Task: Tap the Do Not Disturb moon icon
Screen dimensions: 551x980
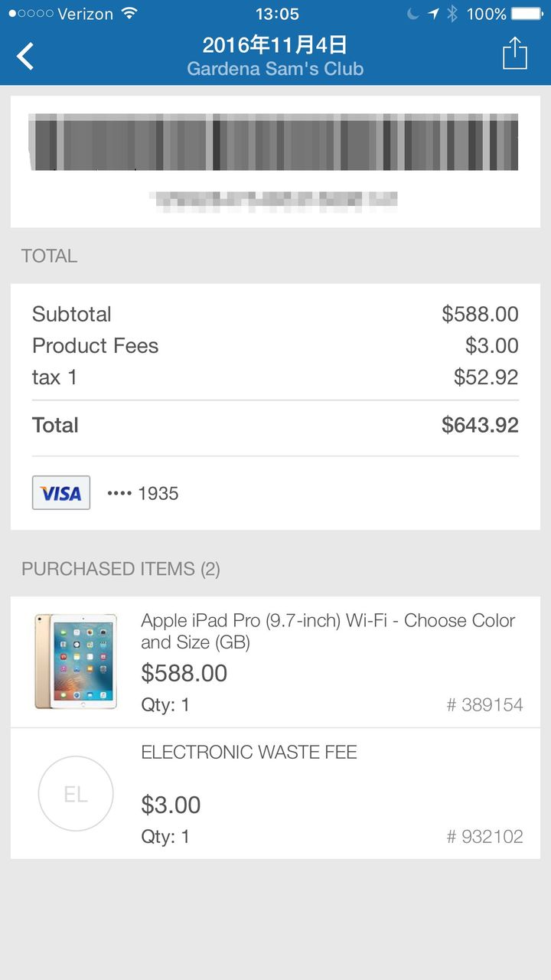Action: coord(413,14)
